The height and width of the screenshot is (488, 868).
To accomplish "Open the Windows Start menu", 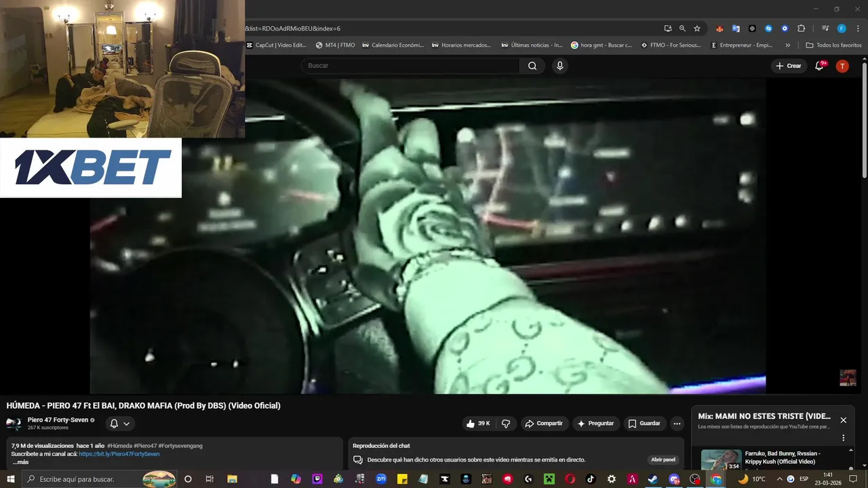I will (x=11, y=479).
